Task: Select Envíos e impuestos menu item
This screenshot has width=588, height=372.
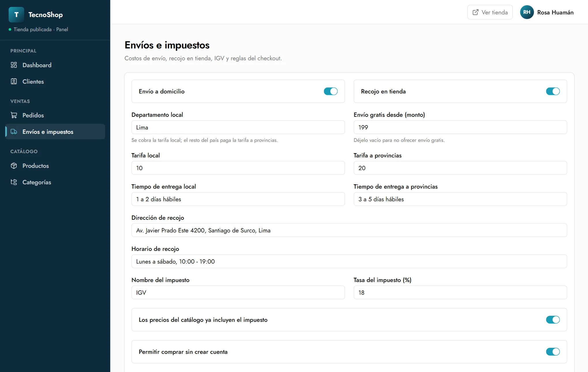Action: tap(55, 132)
